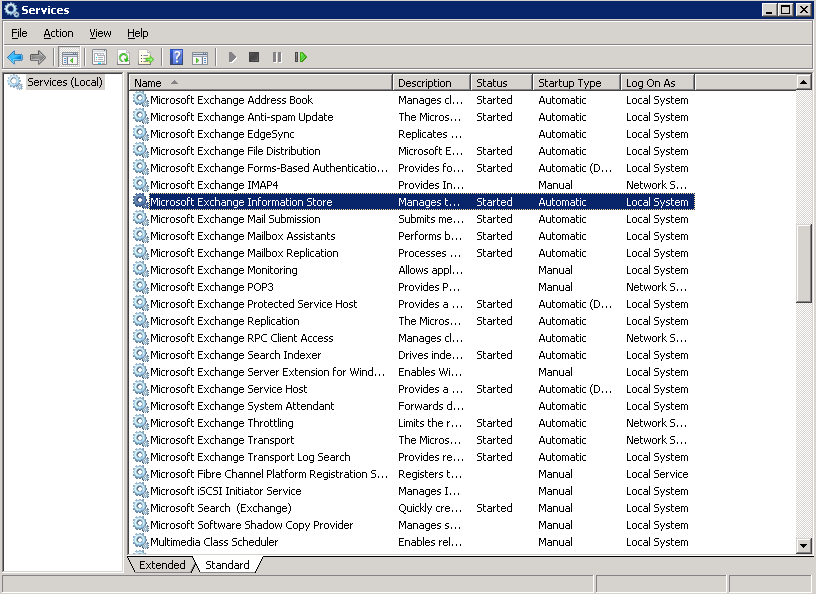Open the File menu
This screenshot has width=816, height=594.
point(19,33)
